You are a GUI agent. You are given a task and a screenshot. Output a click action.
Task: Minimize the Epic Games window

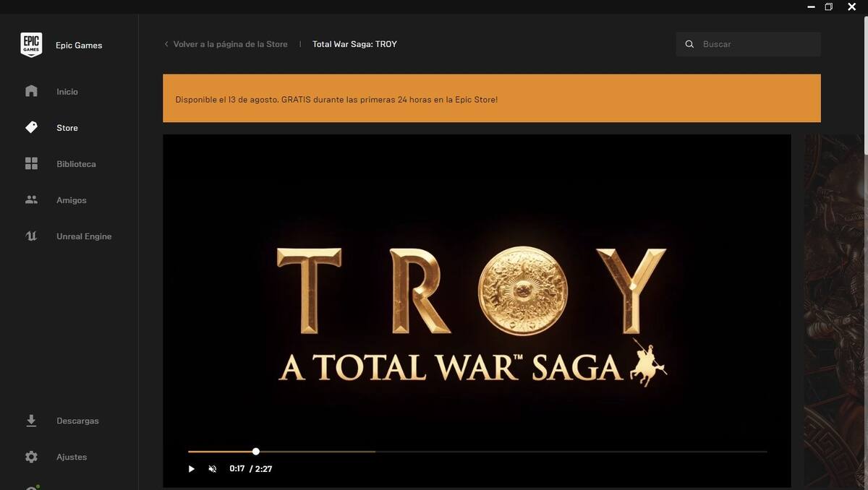click(812, 7)
